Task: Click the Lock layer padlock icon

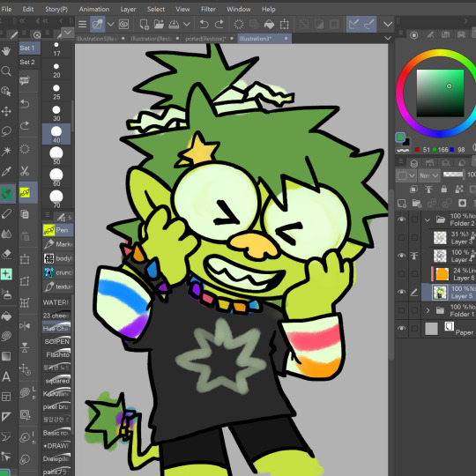Action: [443, 190]
